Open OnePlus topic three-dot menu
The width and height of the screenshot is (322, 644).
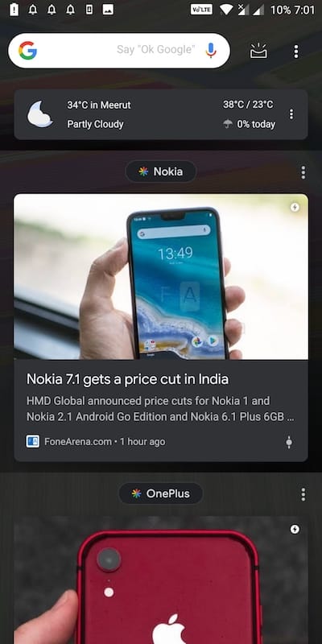303,494
